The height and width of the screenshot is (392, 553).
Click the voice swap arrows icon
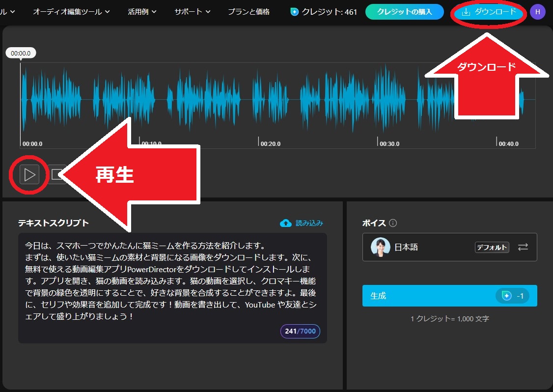coord(523,247)
